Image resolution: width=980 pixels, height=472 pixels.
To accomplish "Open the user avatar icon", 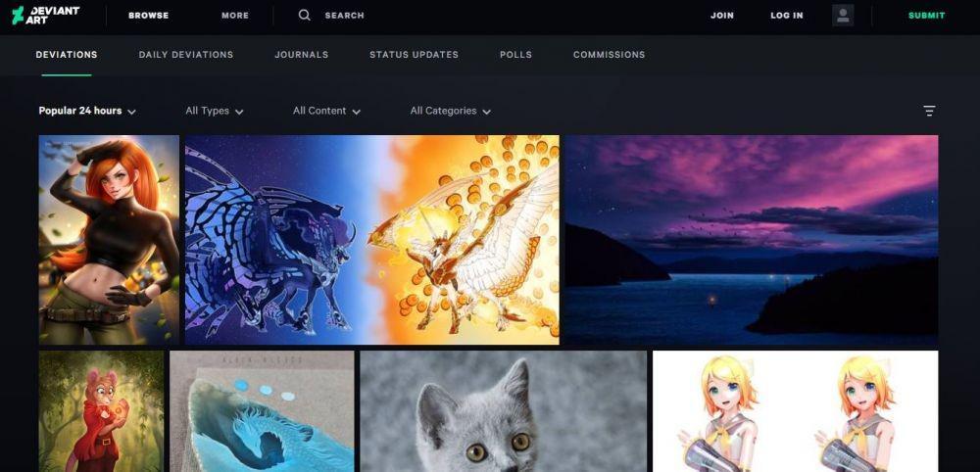I will (x=843, y=15).
